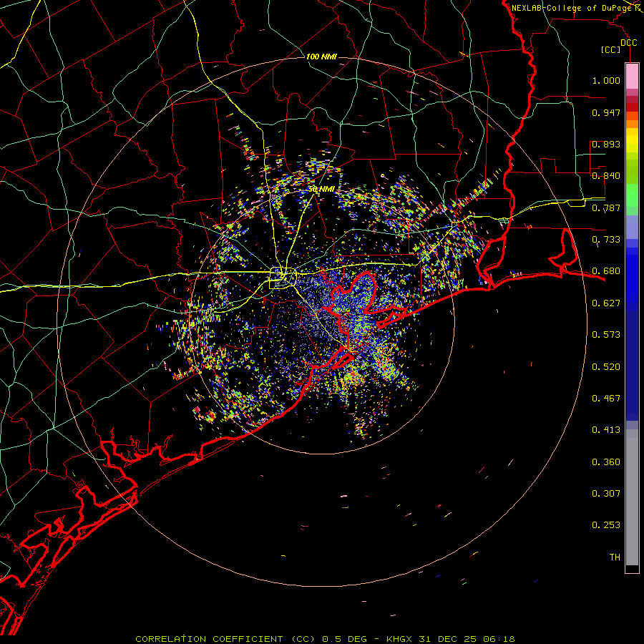
Task: Click the TH threshold label
Action: (615, 557)
